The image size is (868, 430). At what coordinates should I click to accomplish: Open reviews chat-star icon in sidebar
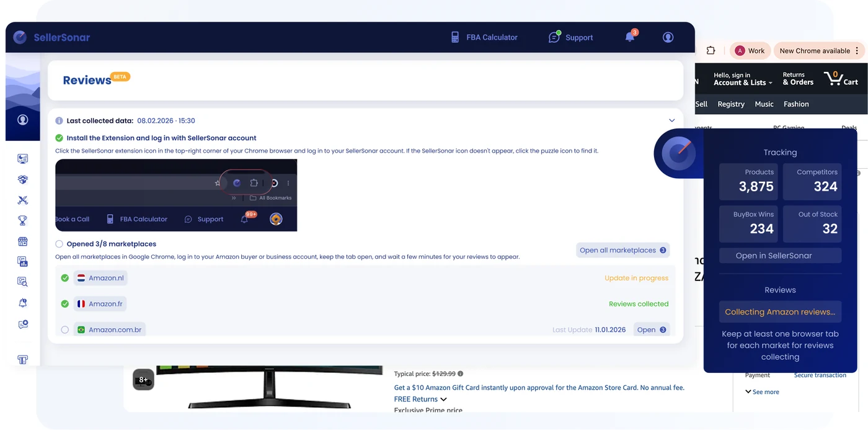23,324
